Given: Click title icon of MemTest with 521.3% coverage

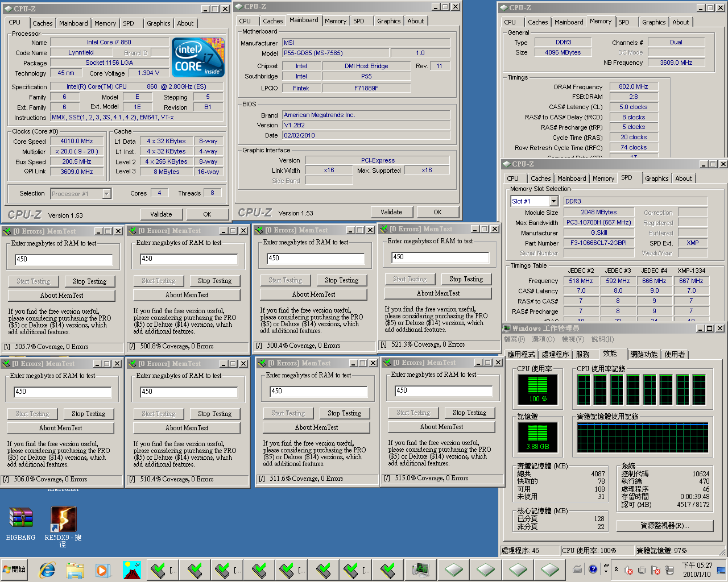Looking at the screenshot, I should click(383, 229).
